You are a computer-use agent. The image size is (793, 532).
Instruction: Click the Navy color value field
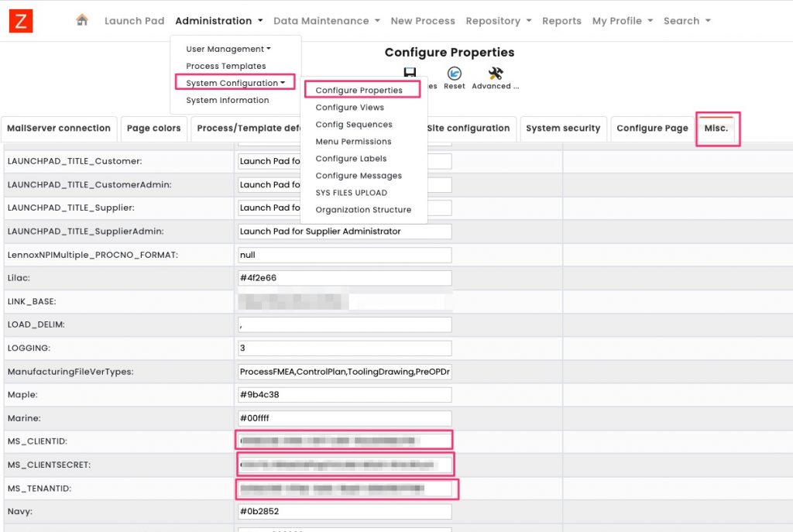[x=345, y=512]
